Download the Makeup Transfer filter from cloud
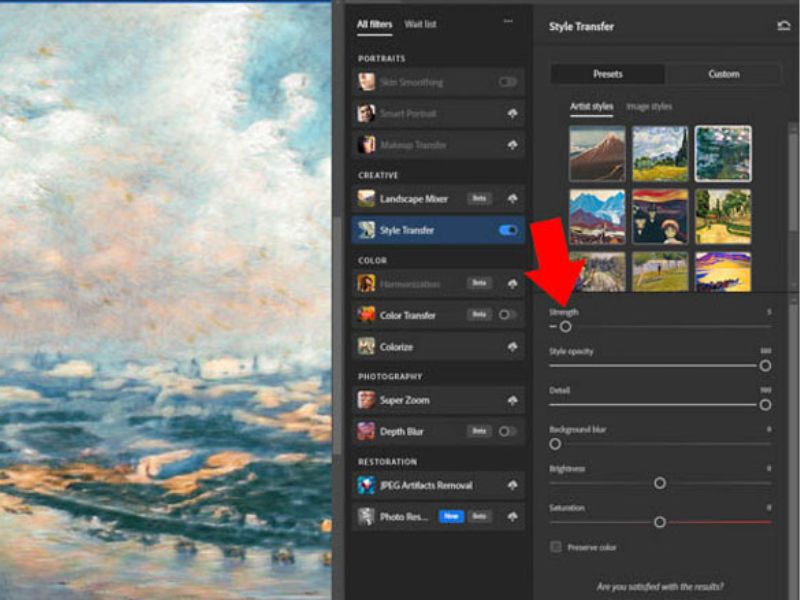Screen dimensions: 800x600 (512, 145)
